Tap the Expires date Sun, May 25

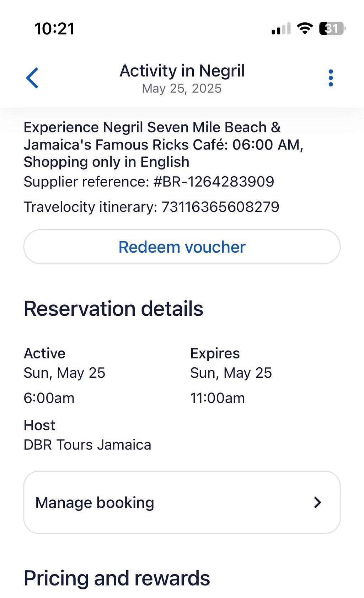click(231, 373)
